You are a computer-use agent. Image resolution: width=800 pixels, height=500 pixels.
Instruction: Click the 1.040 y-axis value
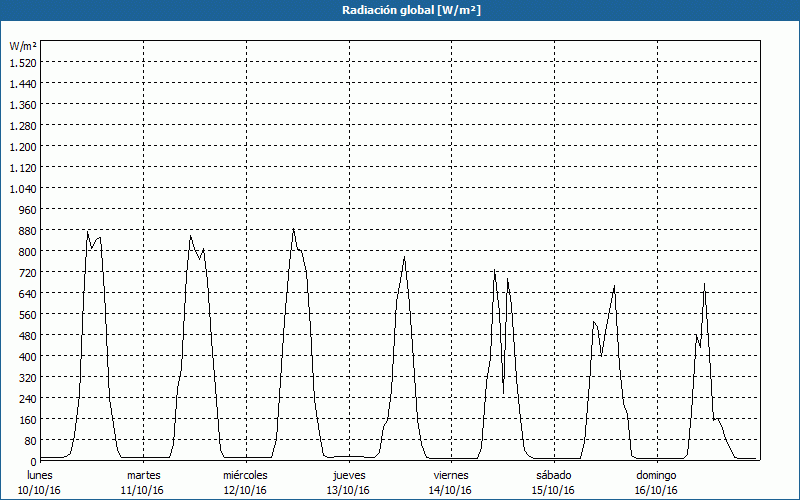[x=22, y=189]
